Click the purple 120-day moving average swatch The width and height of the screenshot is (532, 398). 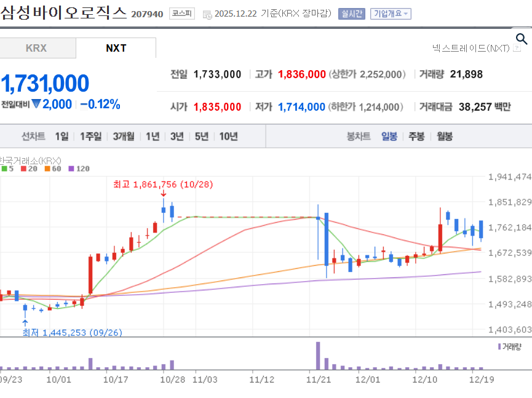pos(71,169)
